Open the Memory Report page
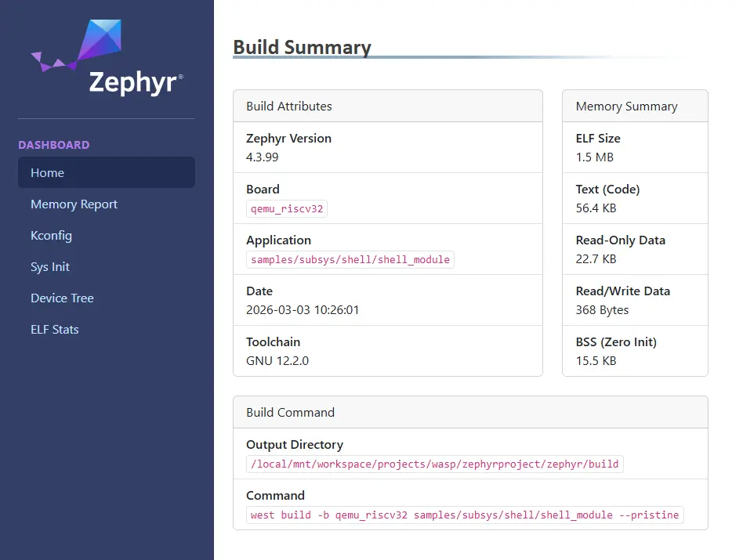The image size is (743, 560). pos(74,204)
